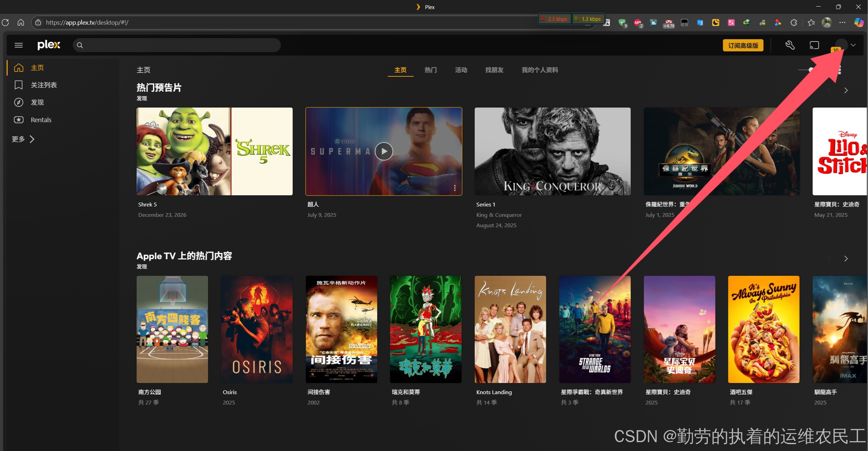The width and height of the screenshot is (868, 451).
Task: Open 酒吧五傑 poster
Action: pyautogui.click(x=764, y=329)
